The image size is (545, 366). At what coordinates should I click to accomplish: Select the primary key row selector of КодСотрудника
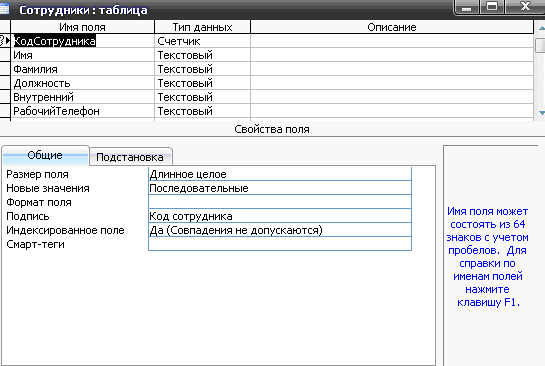(5, 41)
